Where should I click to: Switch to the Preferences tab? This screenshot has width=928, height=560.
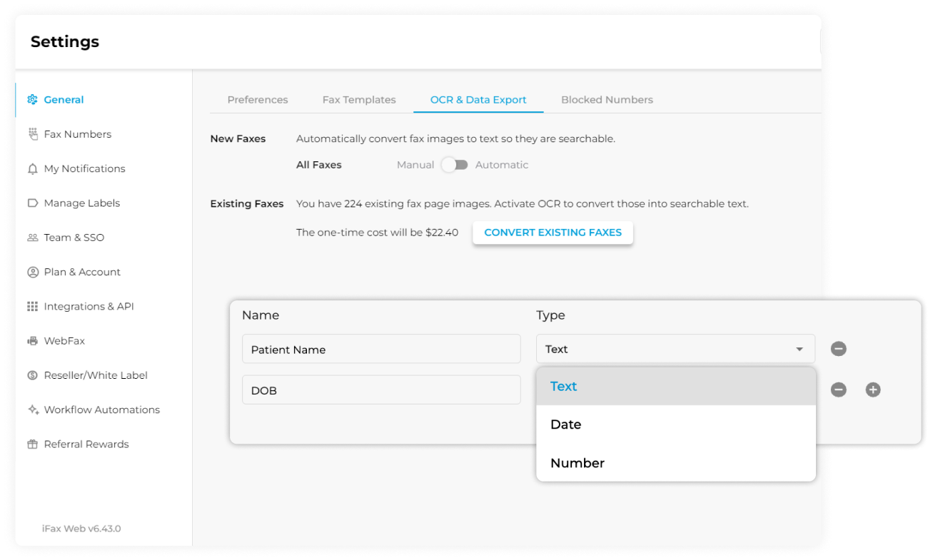(258, 100)
